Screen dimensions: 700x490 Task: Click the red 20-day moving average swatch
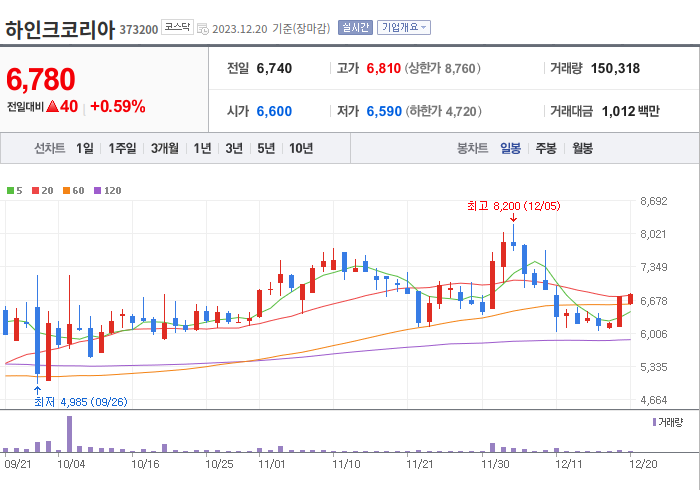[35, 191]
